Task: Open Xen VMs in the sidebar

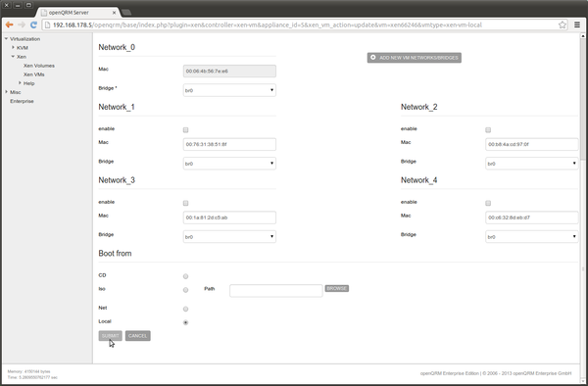Action: [33, 74]
